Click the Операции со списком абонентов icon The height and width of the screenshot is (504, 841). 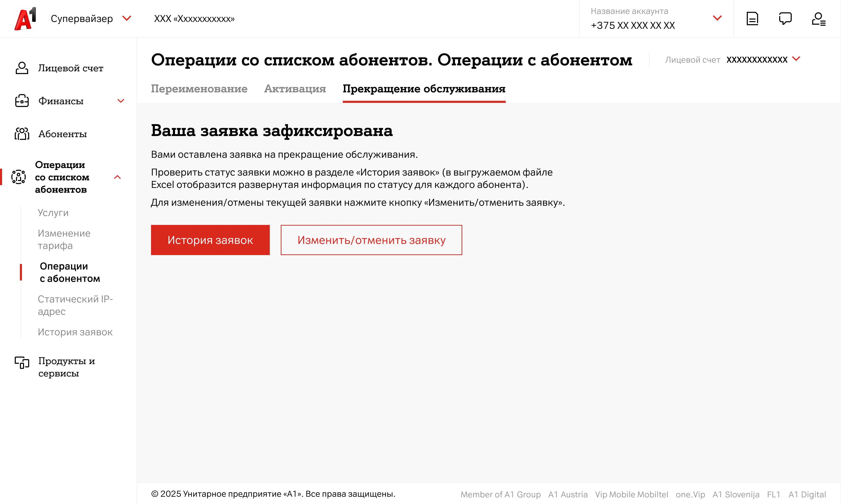coord(18,177)
